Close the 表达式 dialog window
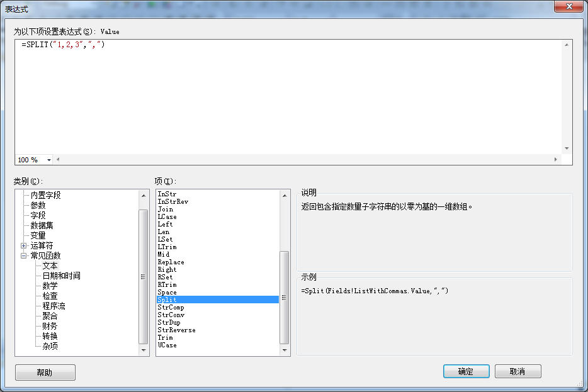Viewport: 588px width, 392px height. [x=569, y=6]
